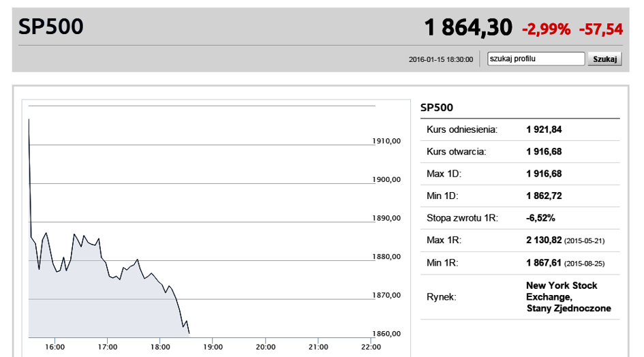Click the 1910,00 price level label
The width and height of the screenshot is (644, 357).
386,141
